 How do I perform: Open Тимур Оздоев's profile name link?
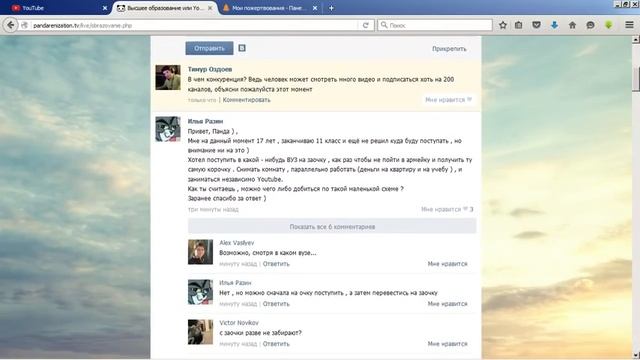pos(210,69)
